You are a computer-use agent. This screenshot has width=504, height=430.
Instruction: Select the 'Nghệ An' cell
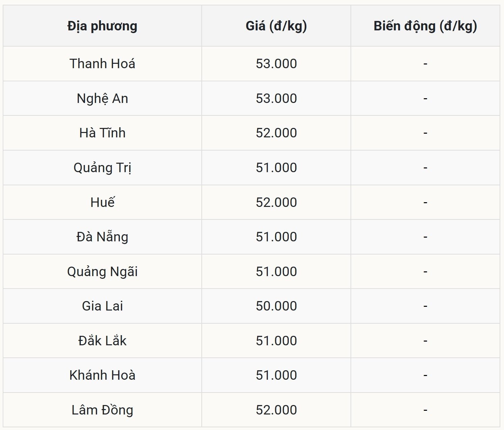click(x=102, y=99)
